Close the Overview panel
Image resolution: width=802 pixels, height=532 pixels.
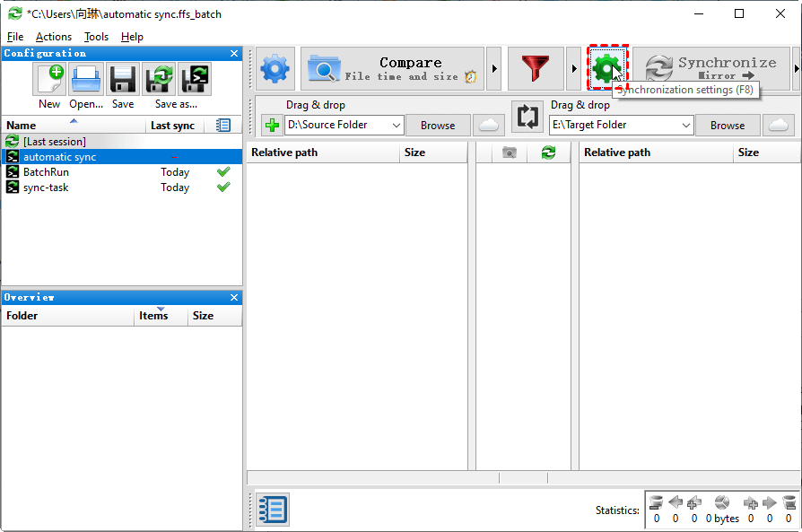[234, 297]
